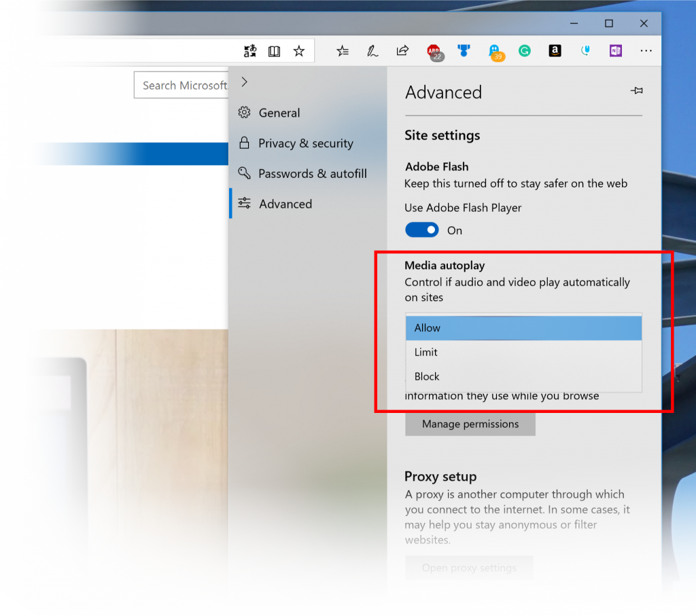
Task: Open the Translate page icon
Action: pyautogui.click(x=249, y=50)
